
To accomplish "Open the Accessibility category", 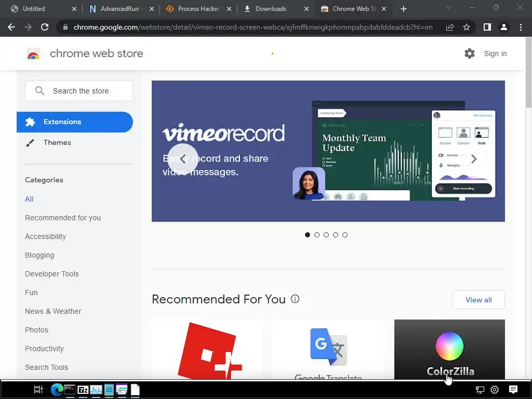I will click(46, 236).
